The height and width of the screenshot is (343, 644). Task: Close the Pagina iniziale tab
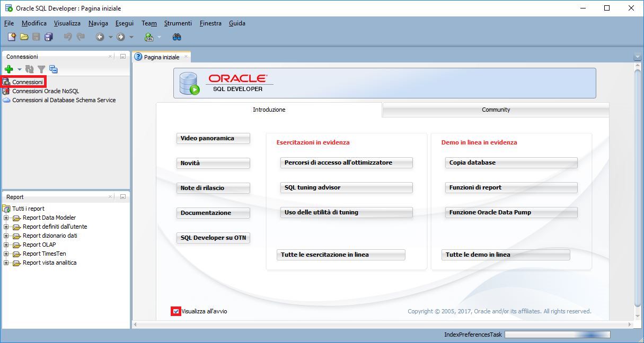(186, 57)
